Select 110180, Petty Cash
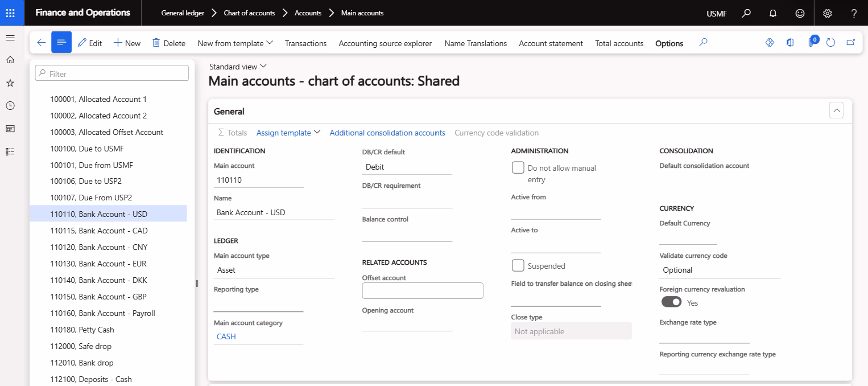 click(108, 330)
